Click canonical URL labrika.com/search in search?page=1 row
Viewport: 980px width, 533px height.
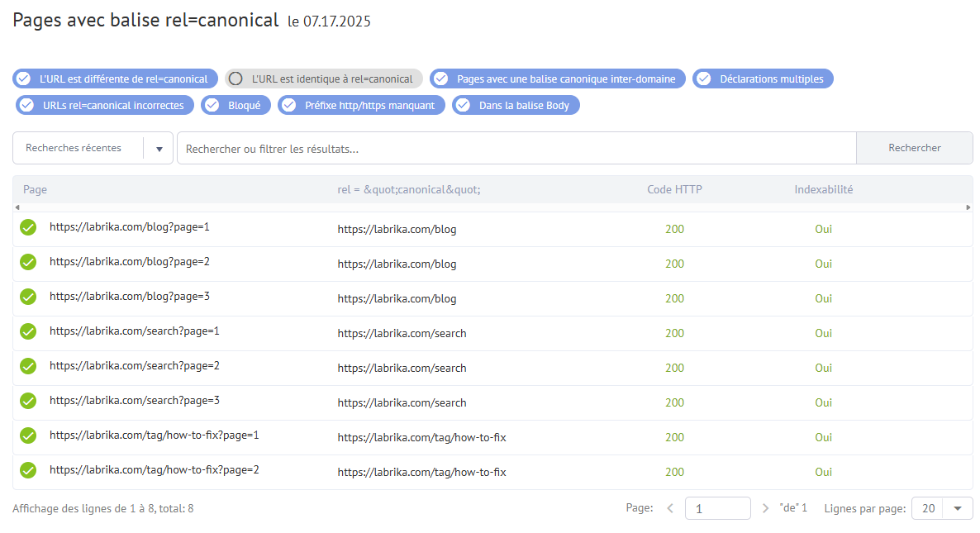402,334
